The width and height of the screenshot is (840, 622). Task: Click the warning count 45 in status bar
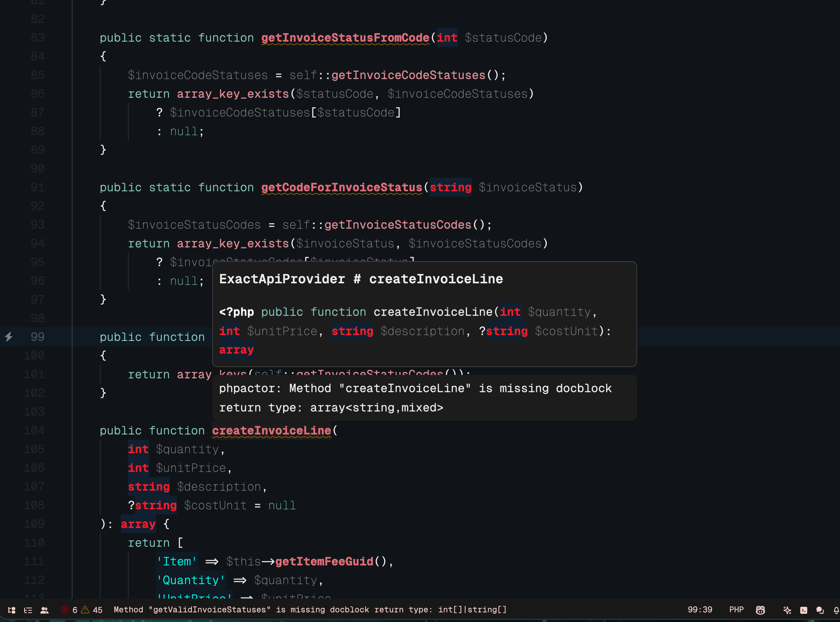coord(97,610)
